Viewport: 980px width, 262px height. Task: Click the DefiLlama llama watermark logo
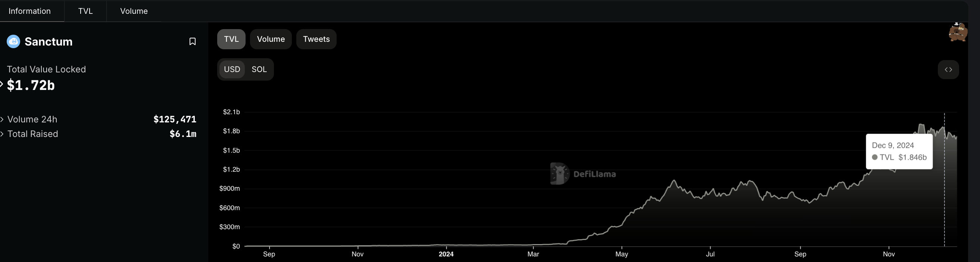(x=560, y=174)
